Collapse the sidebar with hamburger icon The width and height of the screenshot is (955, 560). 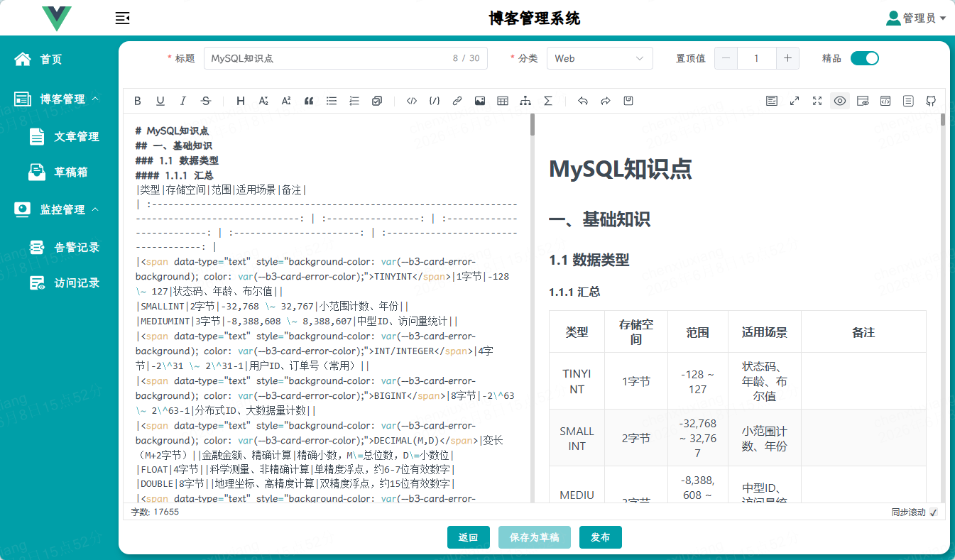[122, 18]
